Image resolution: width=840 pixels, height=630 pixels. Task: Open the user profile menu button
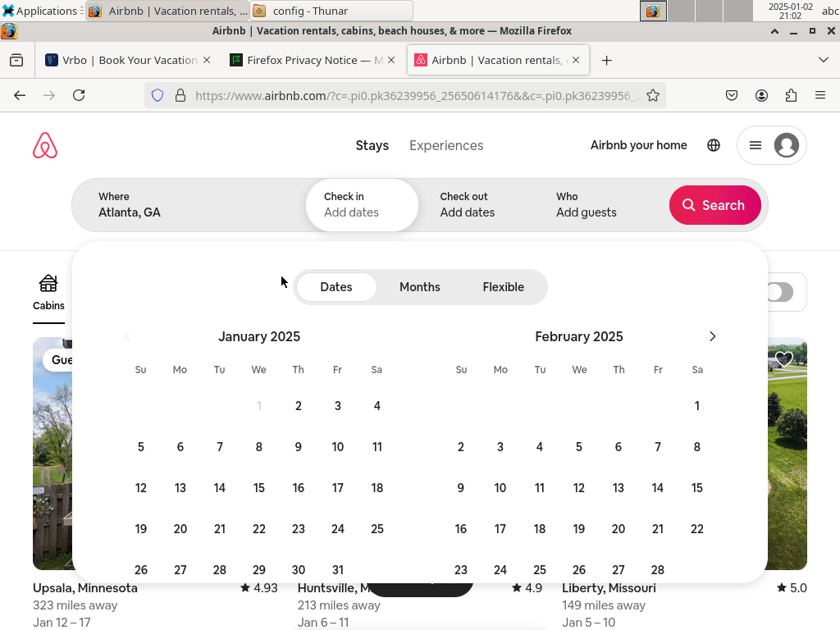pos(771,145)
